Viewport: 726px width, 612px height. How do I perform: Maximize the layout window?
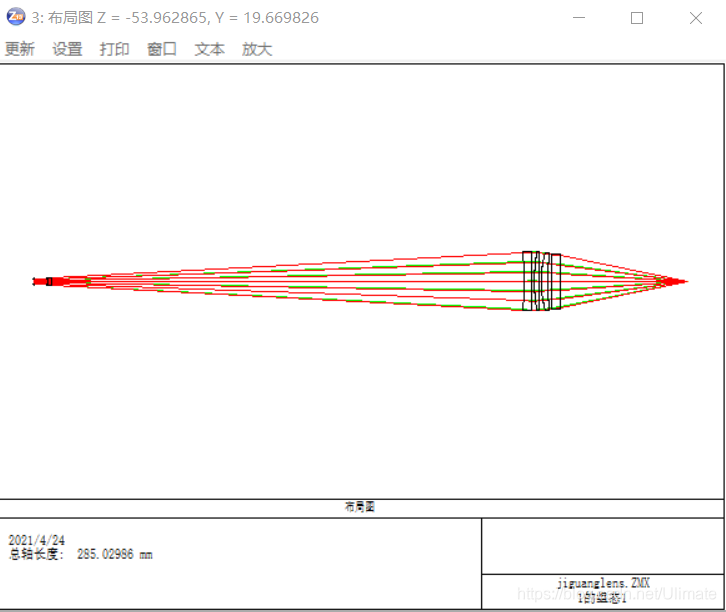(x=637, y=18)
